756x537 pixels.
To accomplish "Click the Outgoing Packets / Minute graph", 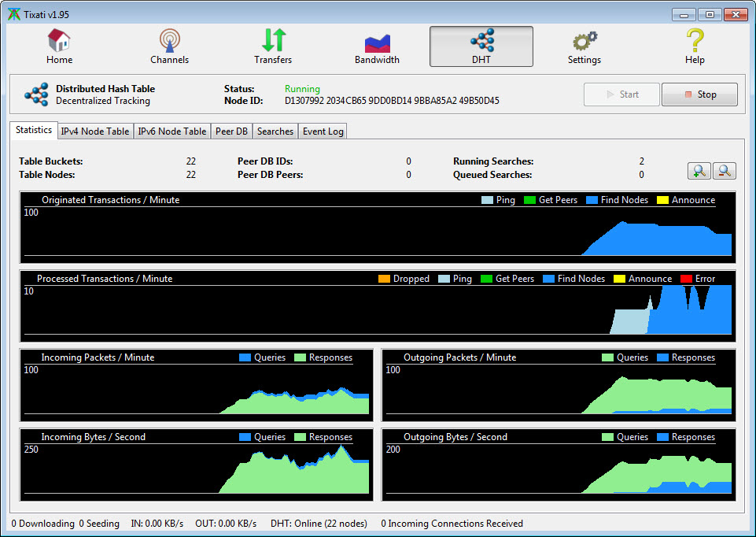I will [x=559, y=385].
